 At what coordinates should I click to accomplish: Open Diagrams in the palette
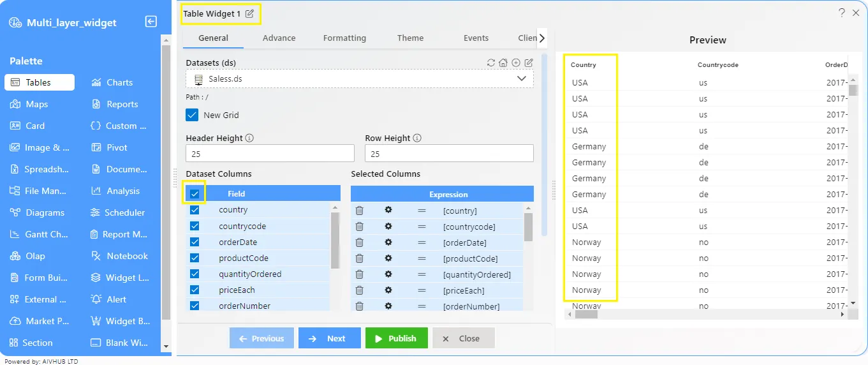tap(38, 212)
